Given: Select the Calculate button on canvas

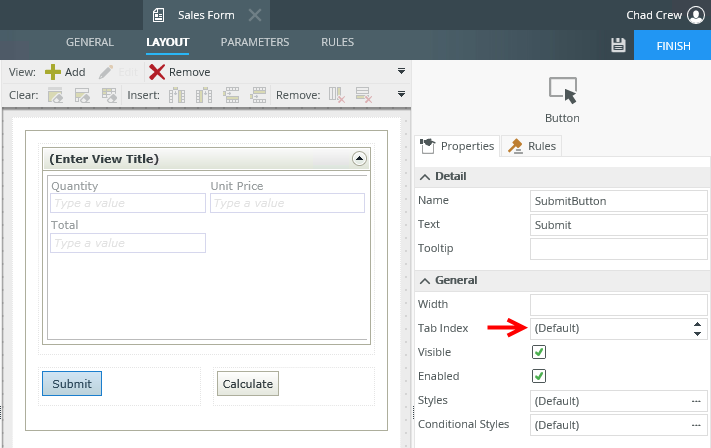Looking at the screenshot, I should (248, 384).
